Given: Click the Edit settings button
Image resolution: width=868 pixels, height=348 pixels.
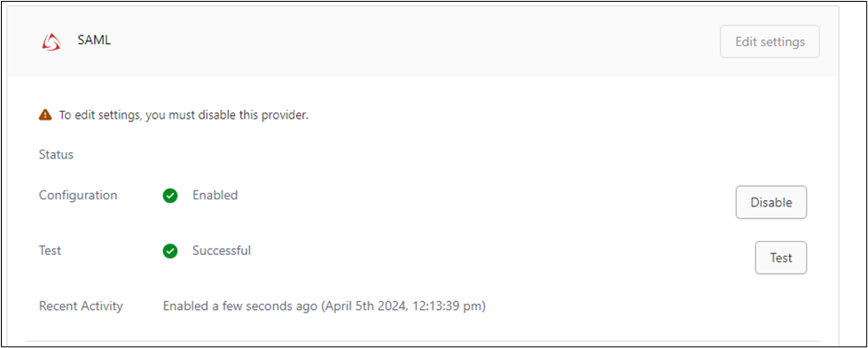Looking at the screenshot, I should tap(770, 42).
